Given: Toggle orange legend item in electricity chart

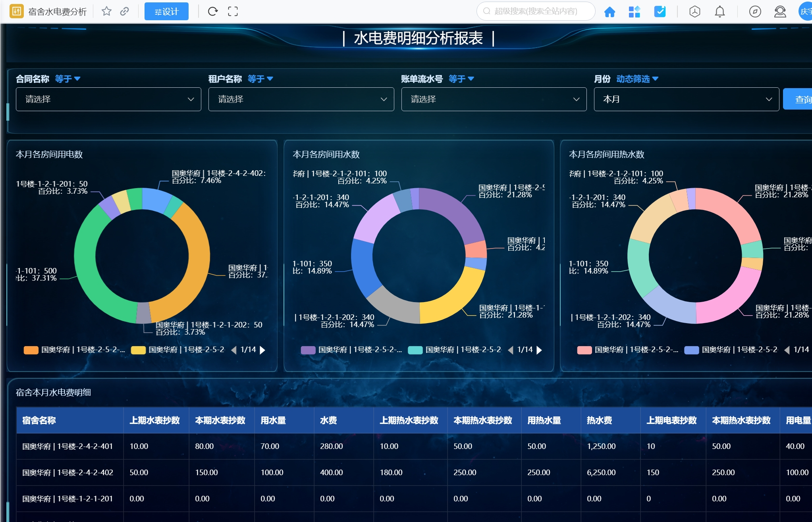Looking at the screenshot, I should pyautogui.click(x=31, y=350).
